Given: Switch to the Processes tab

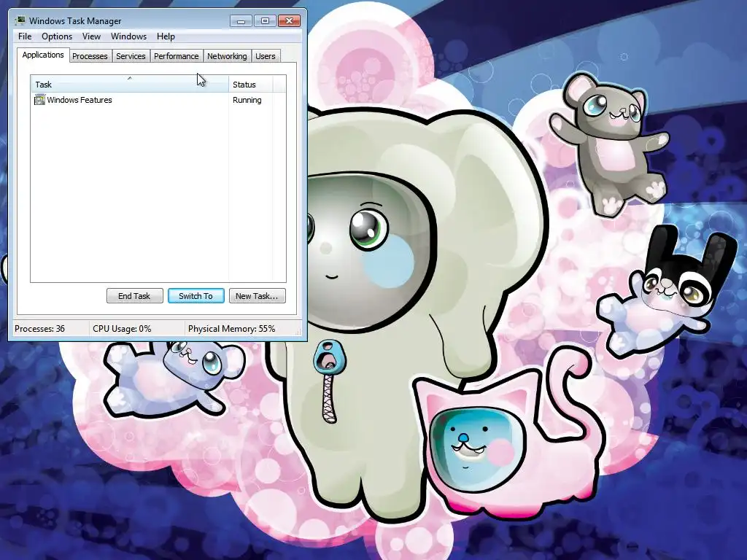Looking at the screenshot, I should [90, 56].
